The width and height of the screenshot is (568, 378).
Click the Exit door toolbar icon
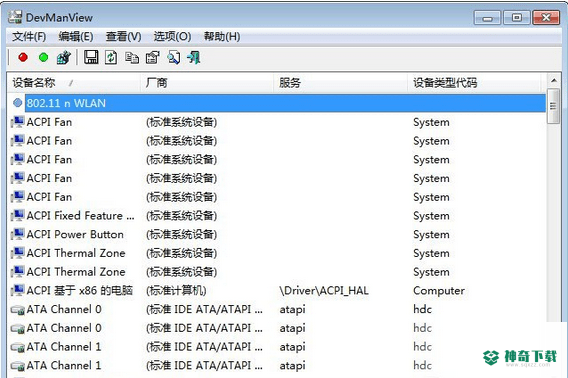[194, 57]
